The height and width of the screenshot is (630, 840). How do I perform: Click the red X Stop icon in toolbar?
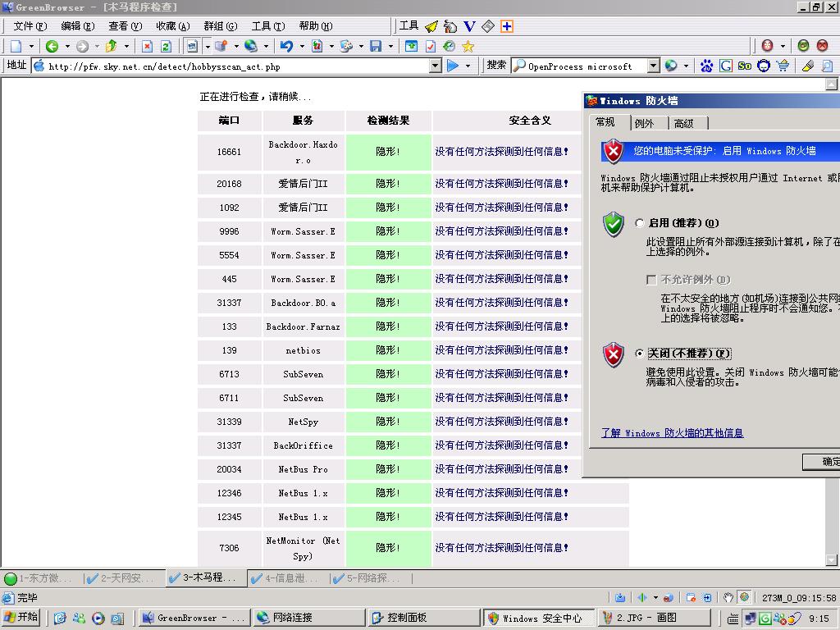point(147,47)
